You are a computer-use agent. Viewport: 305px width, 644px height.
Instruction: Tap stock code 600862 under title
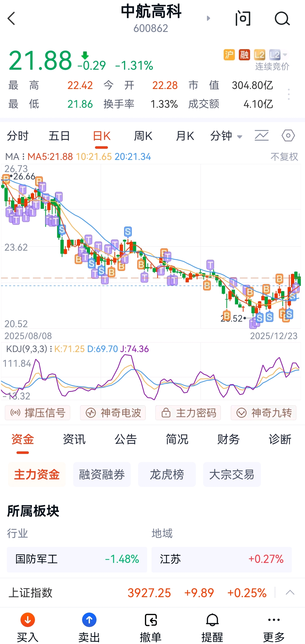pyautogui.click(x=151, y=28)
